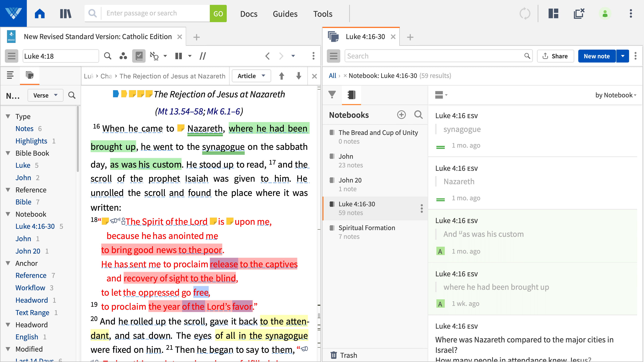Open the Trash folder
The height and width of the screenshot is (362, 644).
(344, 355)
